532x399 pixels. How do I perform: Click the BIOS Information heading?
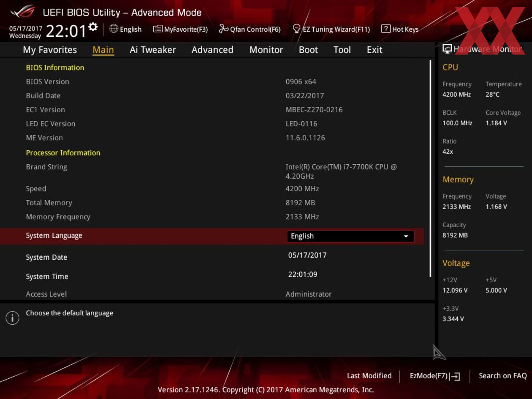pos(55,67)
